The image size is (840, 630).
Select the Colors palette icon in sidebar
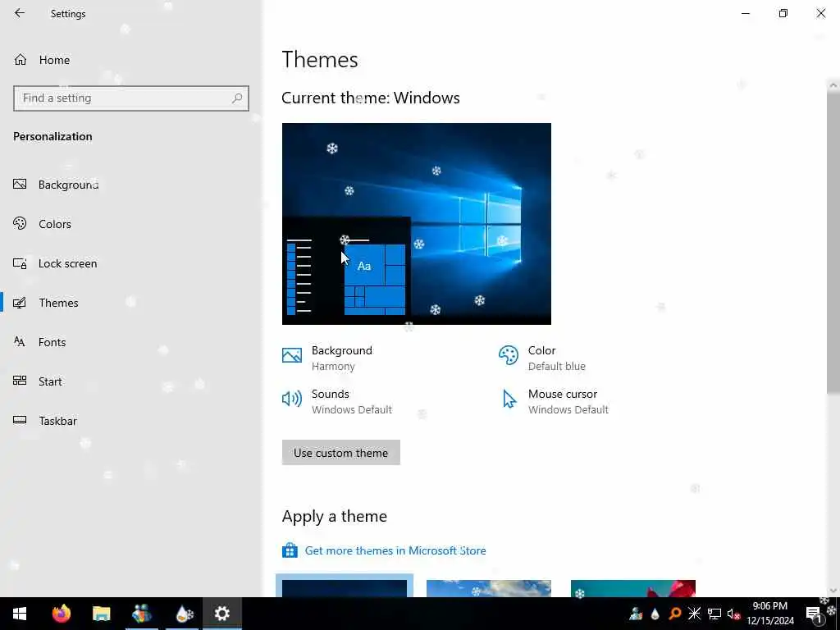tap(20, 223)
